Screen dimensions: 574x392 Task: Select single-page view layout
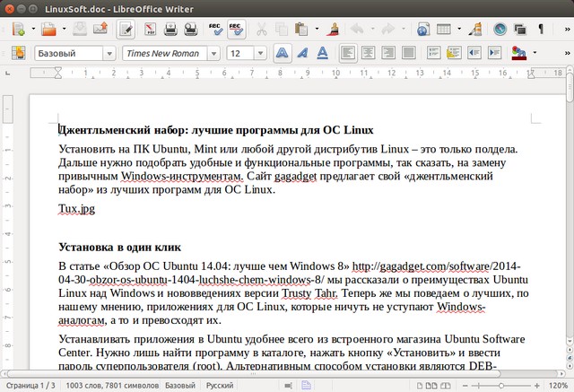420,386
